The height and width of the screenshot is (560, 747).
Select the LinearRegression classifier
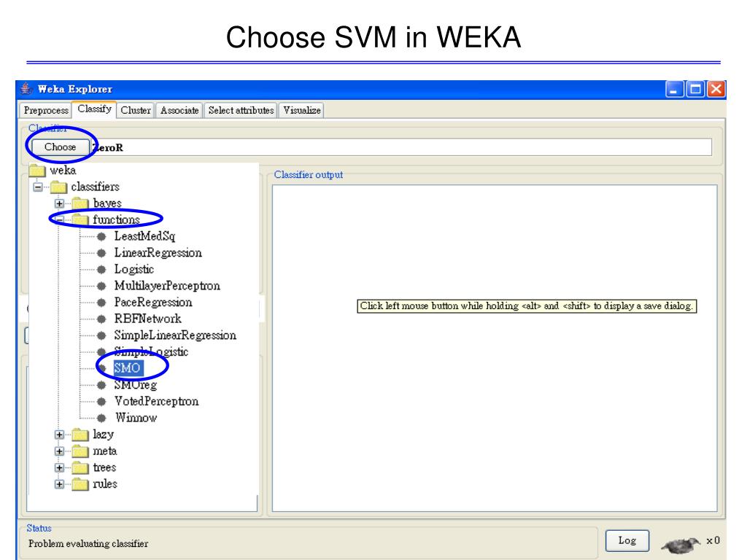158,253
